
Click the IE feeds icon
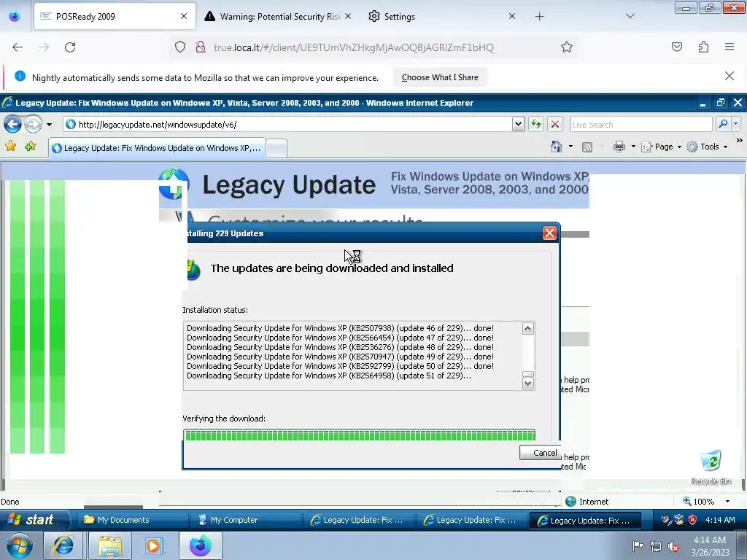pyautogui.click(x=587, y=147)
